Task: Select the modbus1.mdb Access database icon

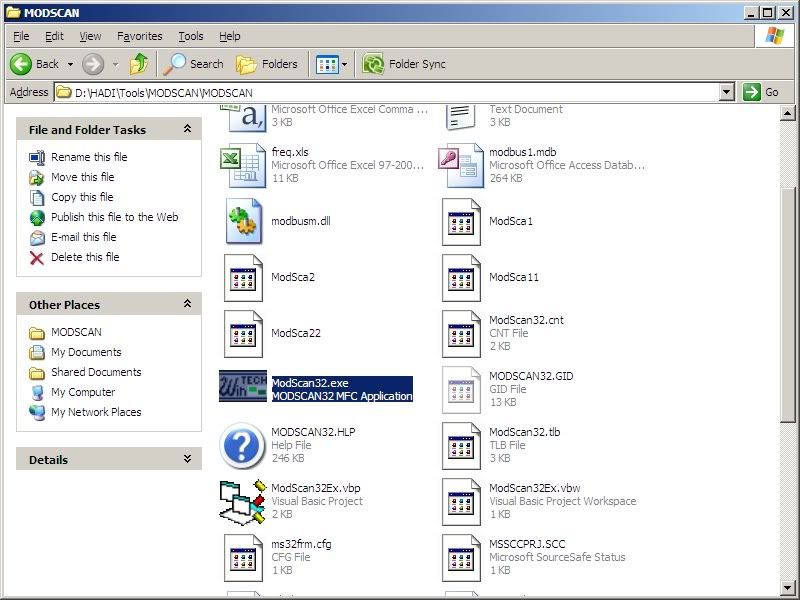Action: pos(461,165)
